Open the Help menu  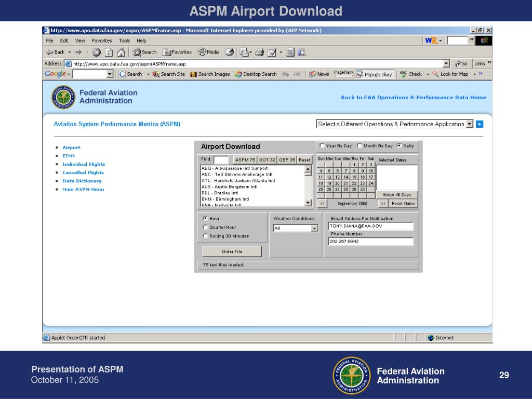141,41
